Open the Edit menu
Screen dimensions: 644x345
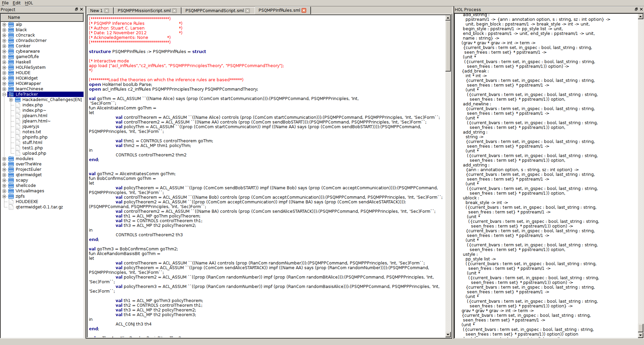[x=17, y=3]
